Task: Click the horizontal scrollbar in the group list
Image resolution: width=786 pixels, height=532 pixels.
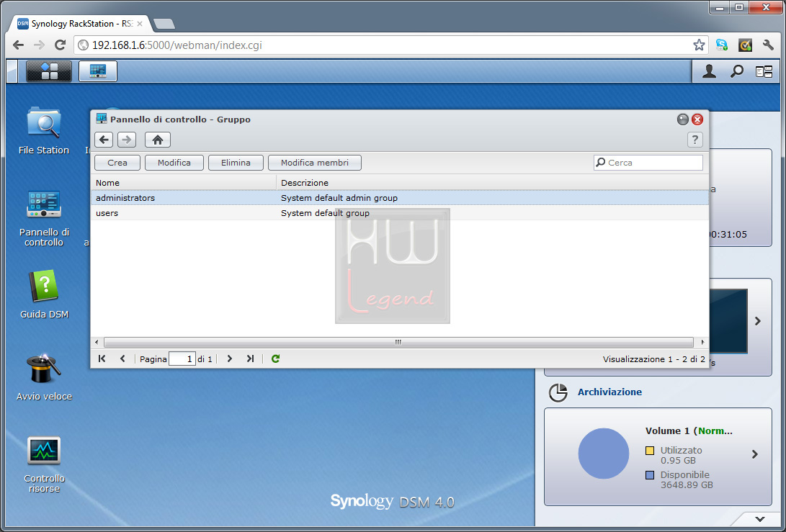Action: pyautogui.click(x=398, y=342)
